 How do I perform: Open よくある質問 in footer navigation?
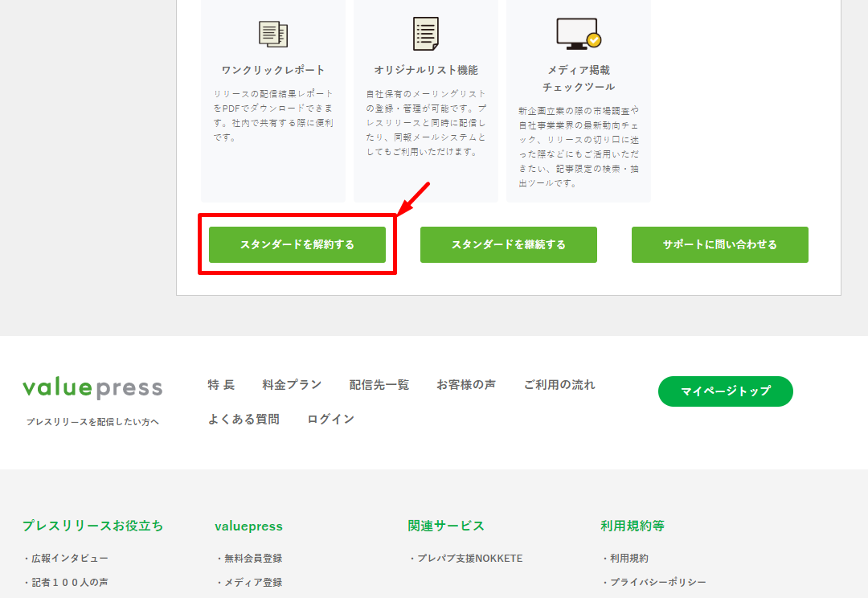pyautogui.click(x=244, y=419)
